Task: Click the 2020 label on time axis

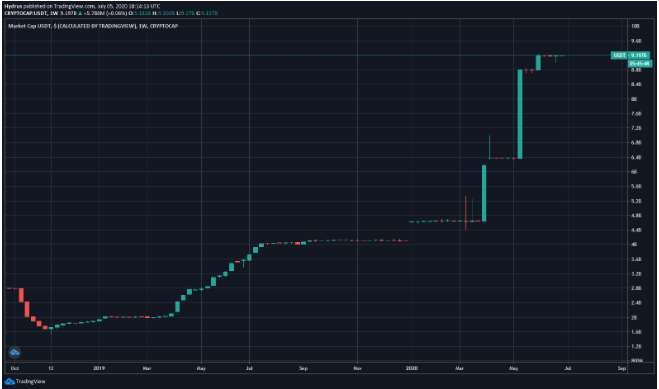Action: (x=411, y=368)
